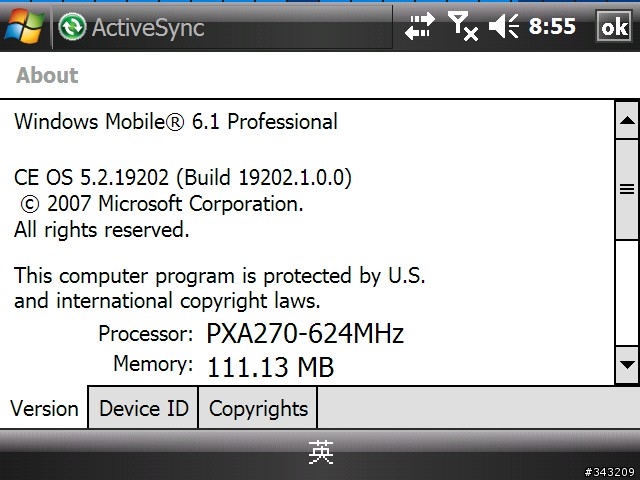Click the Processor label
The image size is (640, 480).
tap(146, 334)
